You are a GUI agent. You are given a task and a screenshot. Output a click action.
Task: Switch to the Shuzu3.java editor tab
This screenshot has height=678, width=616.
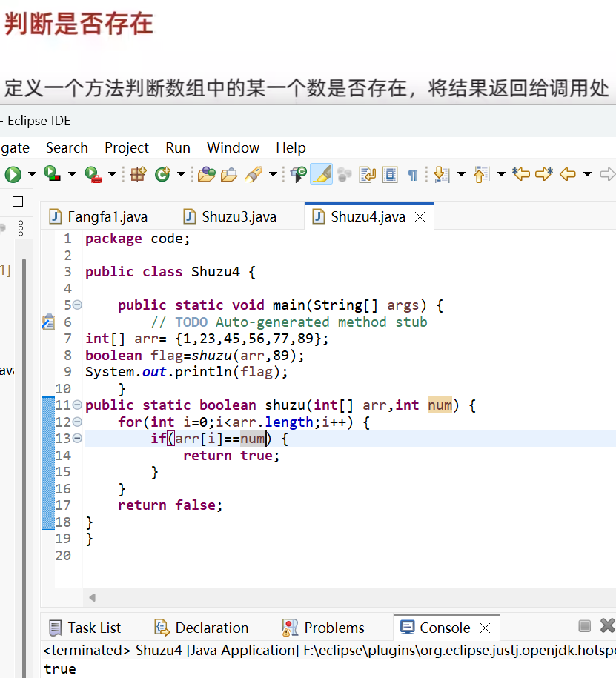point(230,216)
